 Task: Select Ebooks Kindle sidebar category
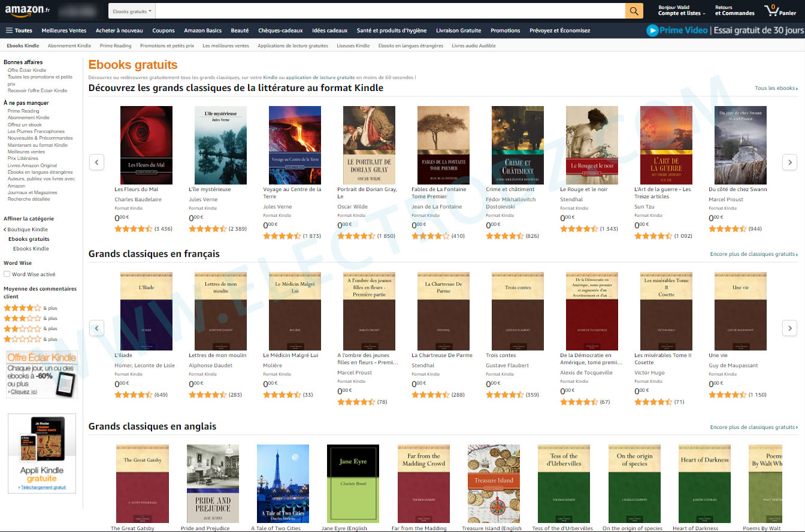(31, 248)
